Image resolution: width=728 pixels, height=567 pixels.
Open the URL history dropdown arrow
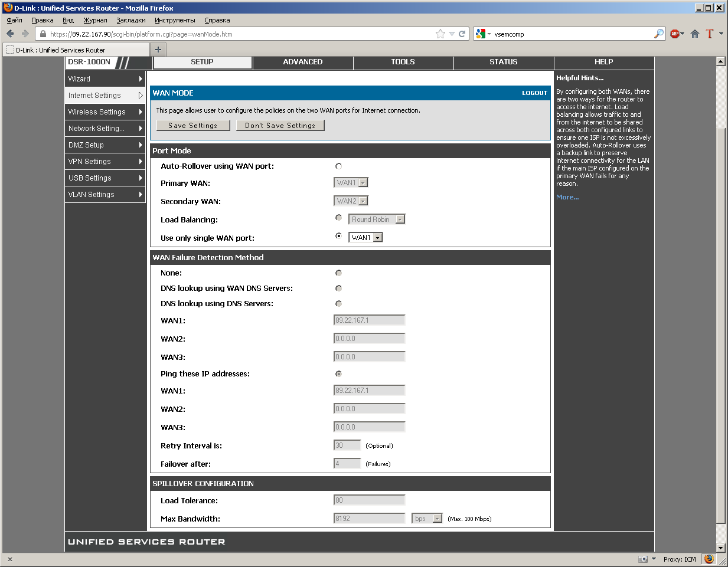[x=452, y=34]
